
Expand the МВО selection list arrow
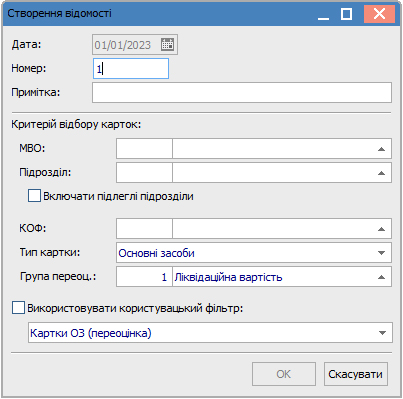tap(382, 149)
